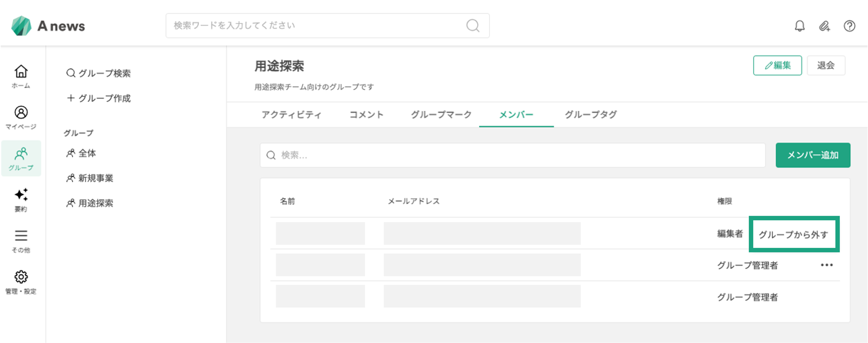Select 新規事業 group
This screenshot has height=343, width=868.
(x=90, y=178)
